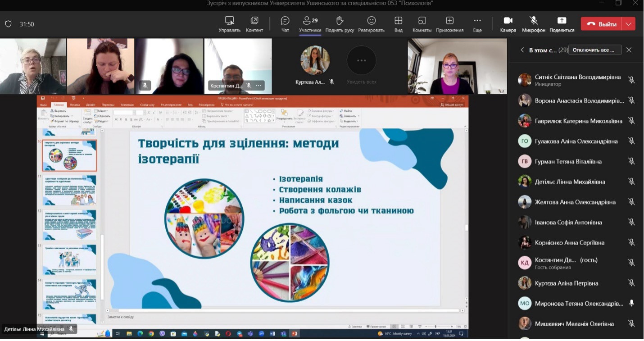Click the Edge icon in shared taskbar

[x=140, y=334]
